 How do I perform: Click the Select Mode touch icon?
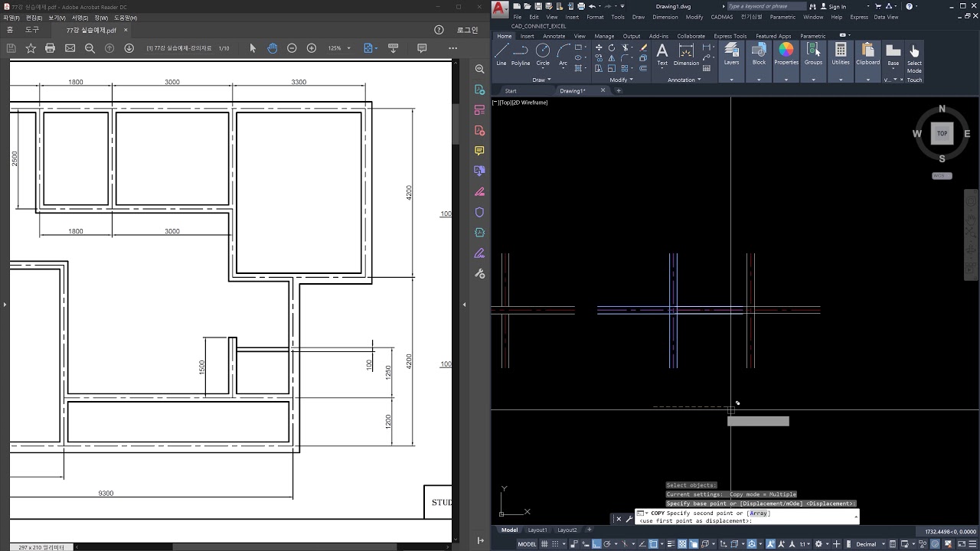(914, 57)
